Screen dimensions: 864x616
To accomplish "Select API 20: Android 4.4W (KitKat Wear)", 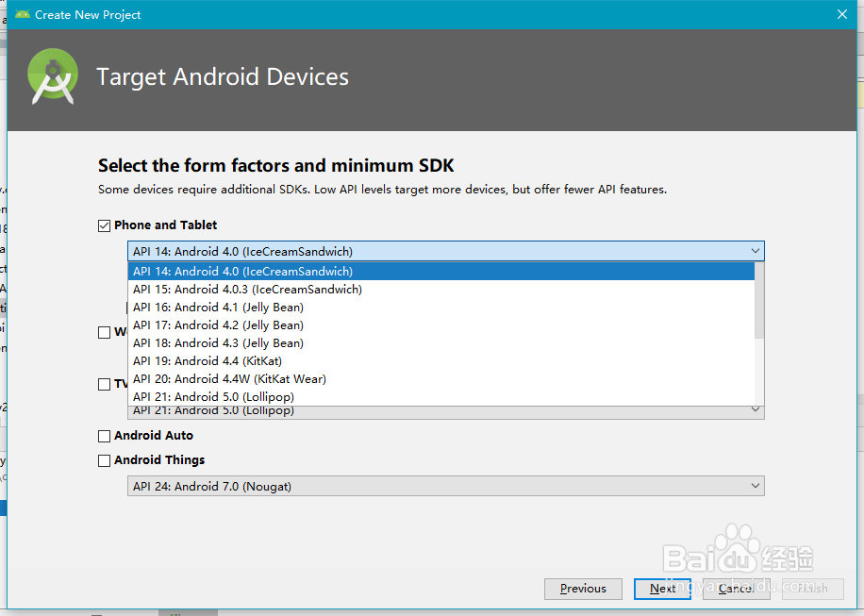I will [230, 378].
